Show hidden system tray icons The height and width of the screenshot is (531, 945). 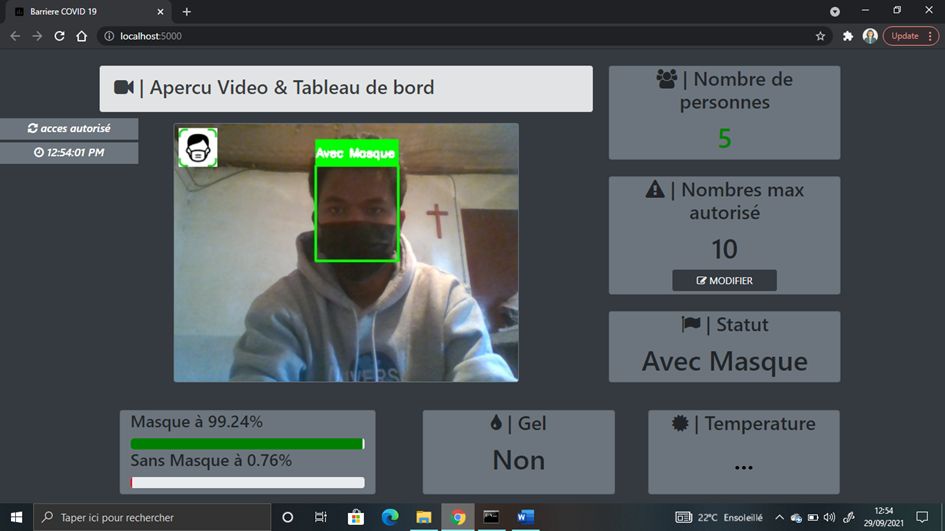tap(779, 517)
